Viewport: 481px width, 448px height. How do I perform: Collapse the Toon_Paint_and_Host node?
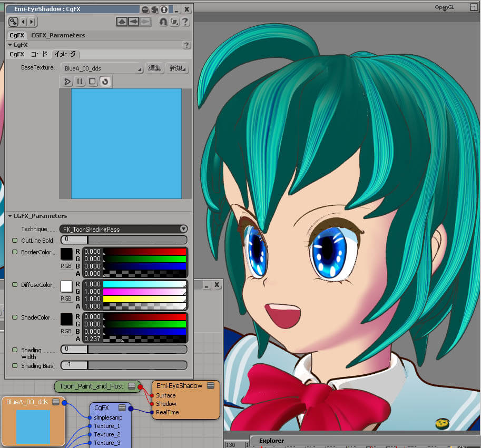tap(132, 386)
